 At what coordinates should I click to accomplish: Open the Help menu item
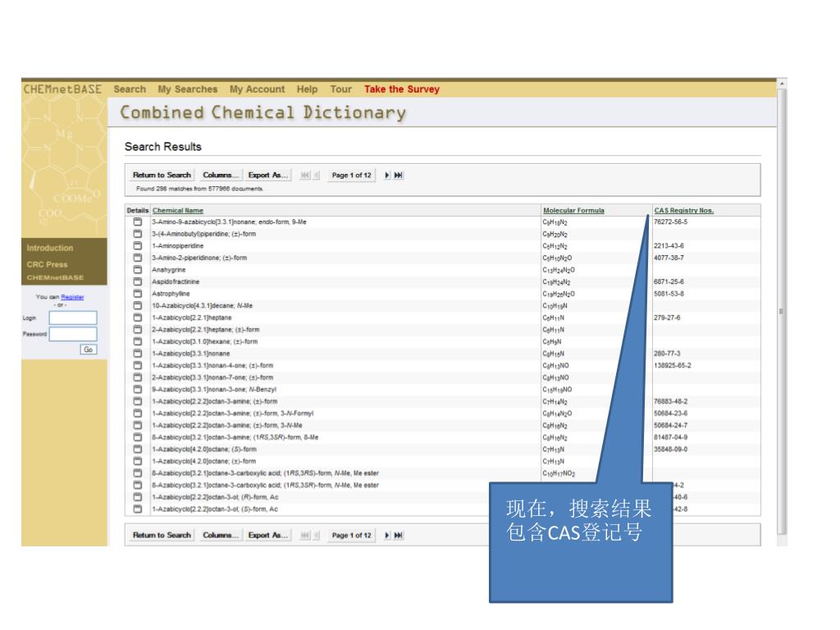[307, 89]
